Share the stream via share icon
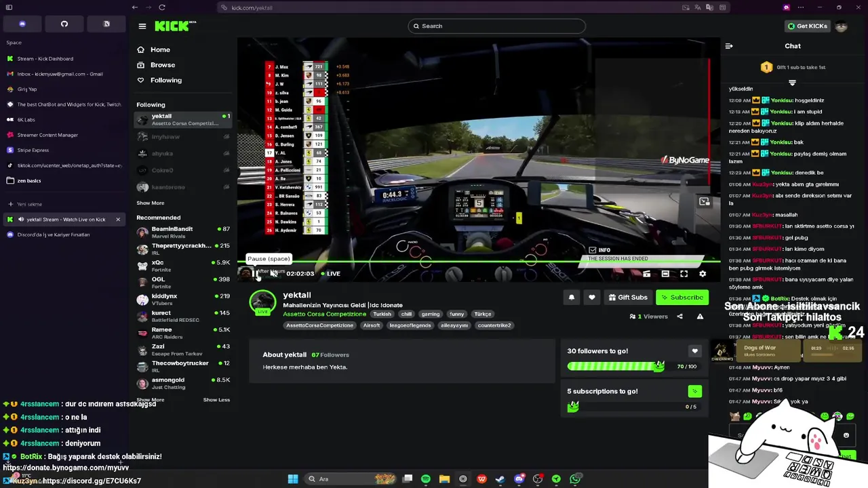Image resolution: width=868 pixels, height=488 pixels. [679, 317]
